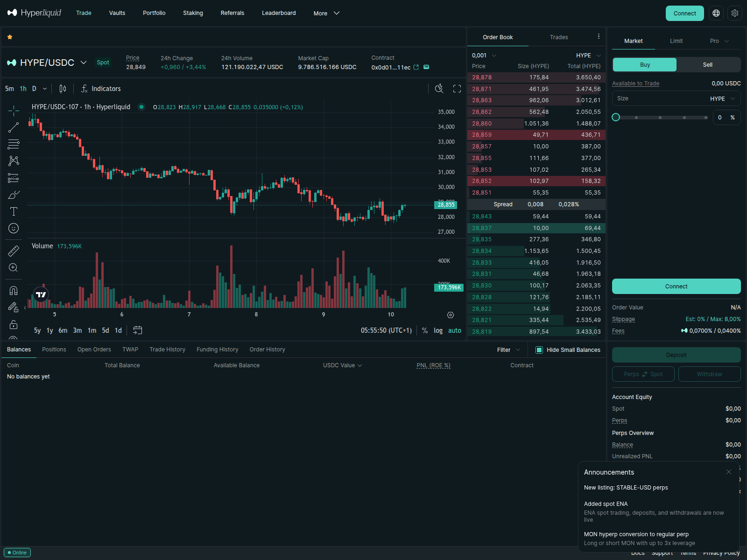Expand chart interval dropdown arrow
Image resolution: width=747 pixels, height=560 pixels.
(45, 89)
